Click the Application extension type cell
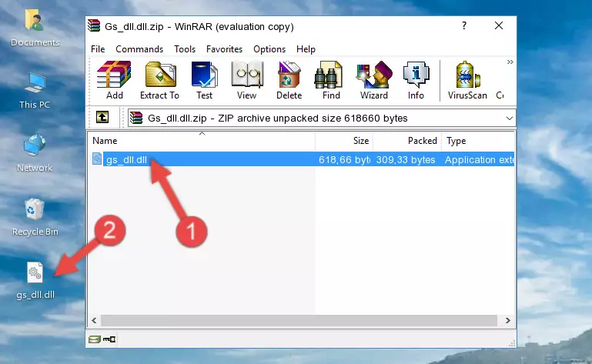Image resolution: width=592 pixels, height=364 pixels. (x=479, y=160)
